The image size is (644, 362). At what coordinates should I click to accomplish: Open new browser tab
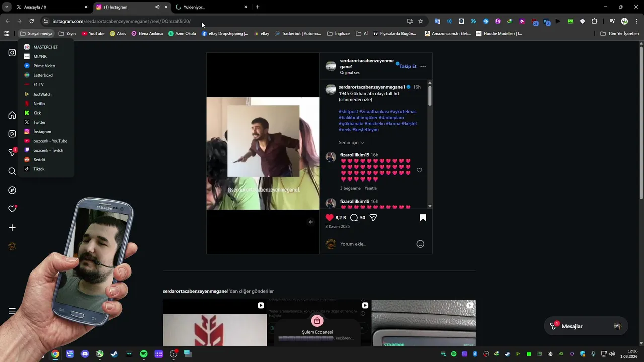[258, 7]
